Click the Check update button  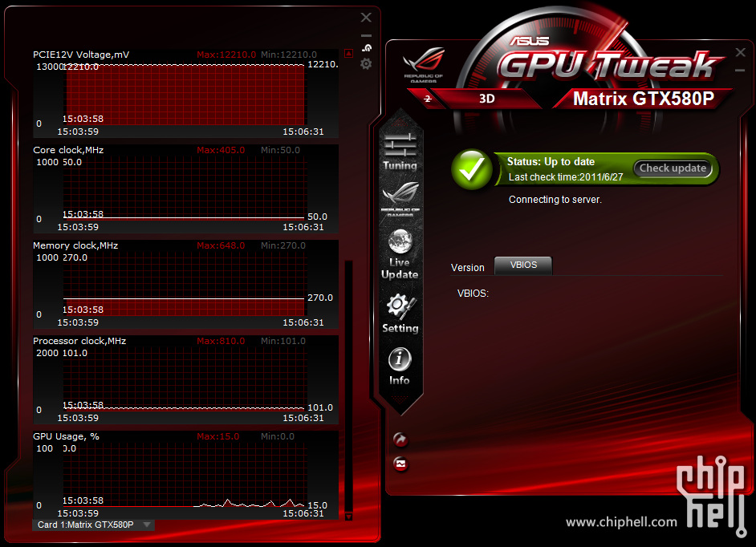[673, 168]
